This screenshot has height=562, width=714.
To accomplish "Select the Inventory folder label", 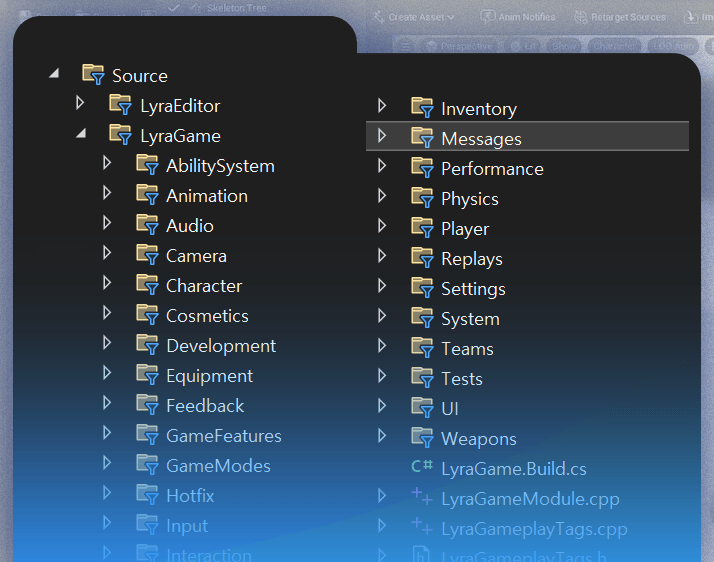I will 479,109.
